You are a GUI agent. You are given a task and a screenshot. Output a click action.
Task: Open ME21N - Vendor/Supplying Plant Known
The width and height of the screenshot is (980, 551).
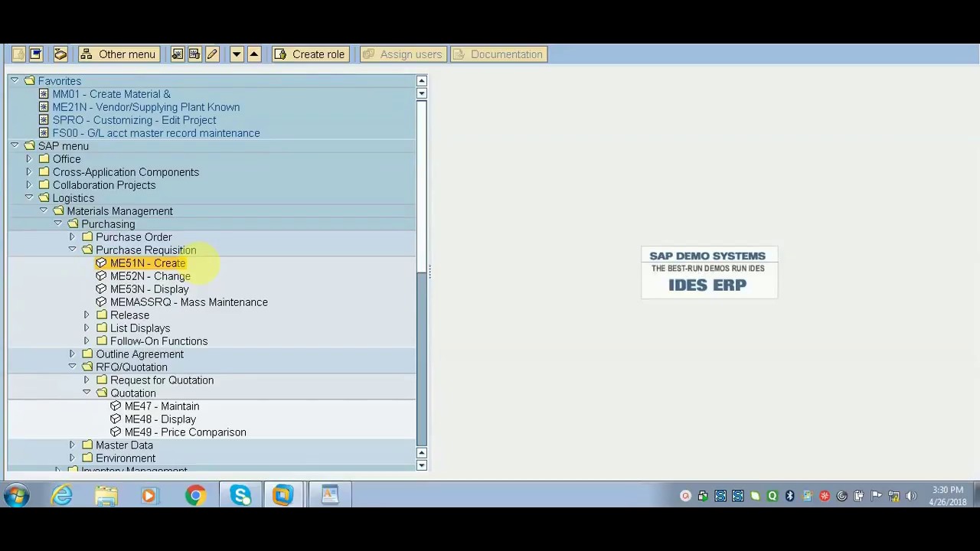(146, 107)
